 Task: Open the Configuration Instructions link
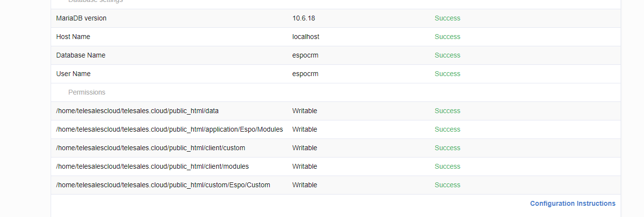(x=572, y=203)
